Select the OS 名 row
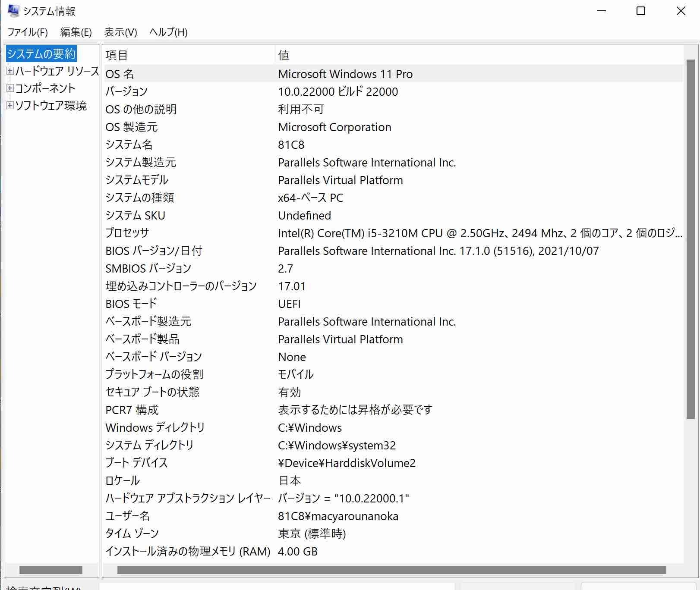This screenshot has height=590, width=700. click(x=393, y=74)
